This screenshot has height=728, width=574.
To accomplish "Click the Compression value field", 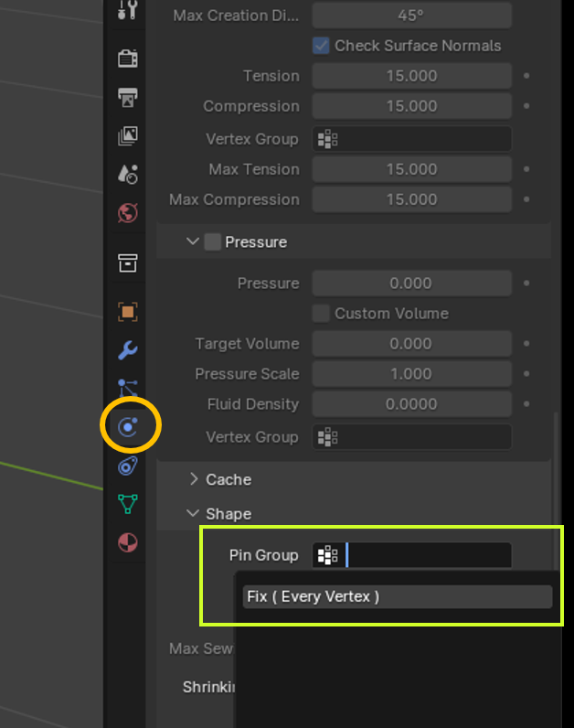I will tap(412, 106).
